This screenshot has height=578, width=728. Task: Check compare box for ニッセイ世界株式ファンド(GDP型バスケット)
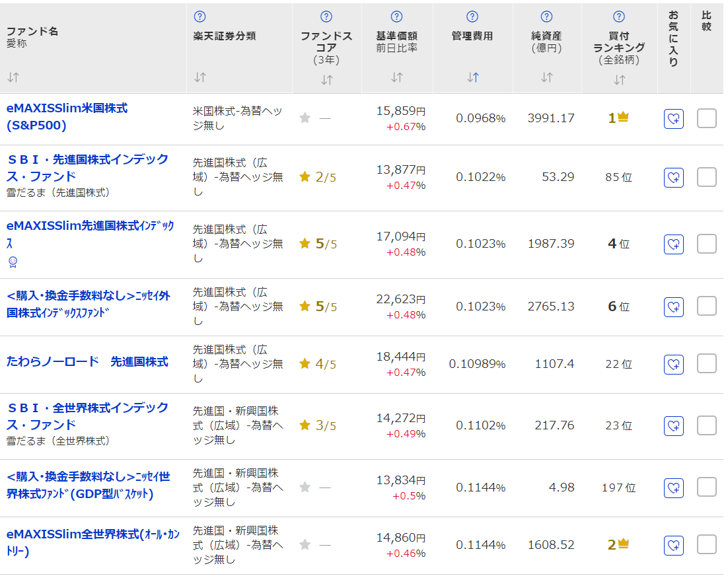pos(707,487)
